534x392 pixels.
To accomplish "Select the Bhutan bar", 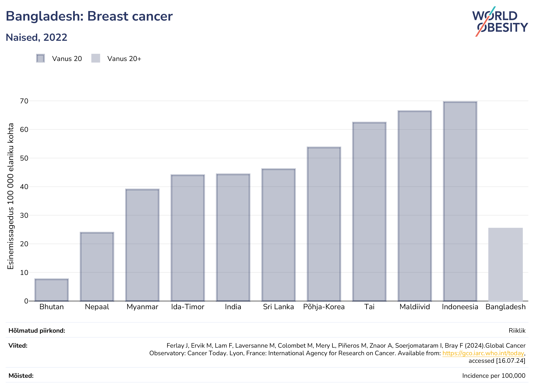I will click(x=51, y=290).
